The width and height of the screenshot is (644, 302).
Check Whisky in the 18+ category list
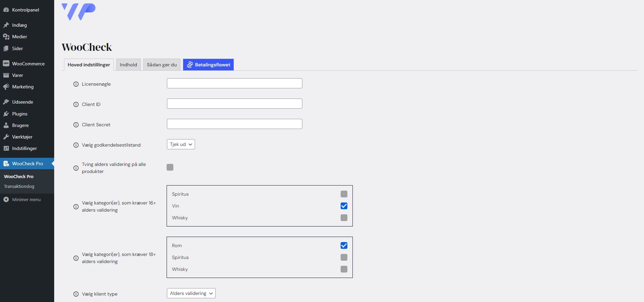pos(344,269)
